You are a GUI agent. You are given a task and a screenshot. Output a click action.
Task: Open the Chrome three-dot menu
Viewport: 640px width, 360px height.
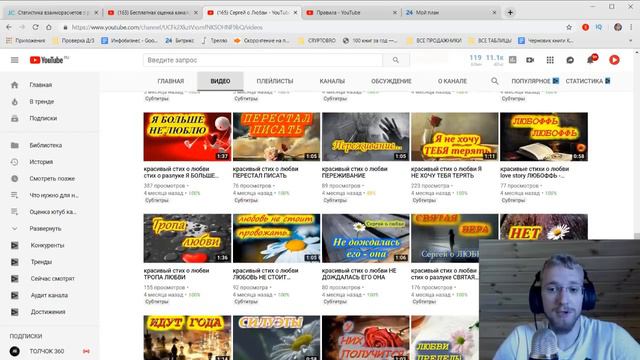pos(631,27)
